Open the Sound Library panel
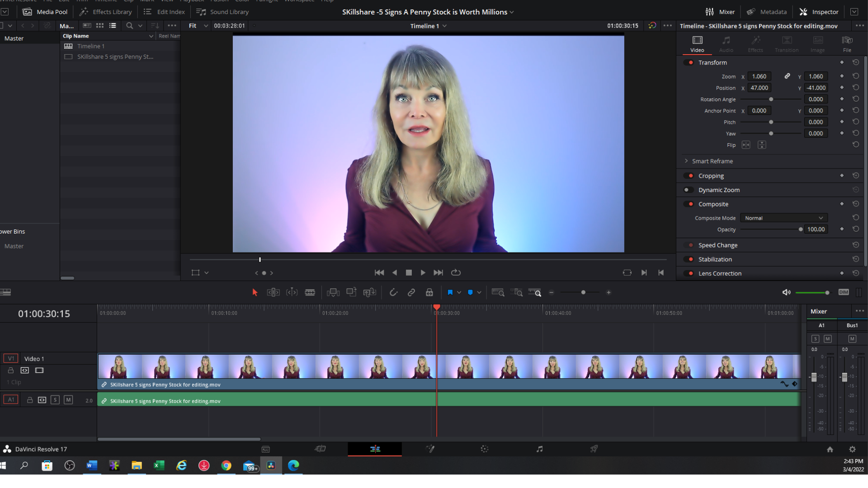This screenshot has height=488, width=868. click(x=222, y=12)
